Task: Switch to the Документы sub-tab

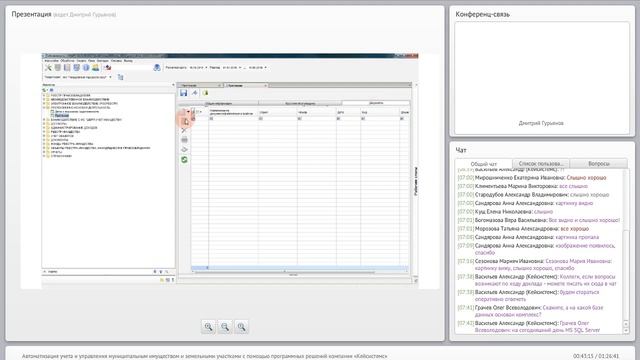Action: 376,103
